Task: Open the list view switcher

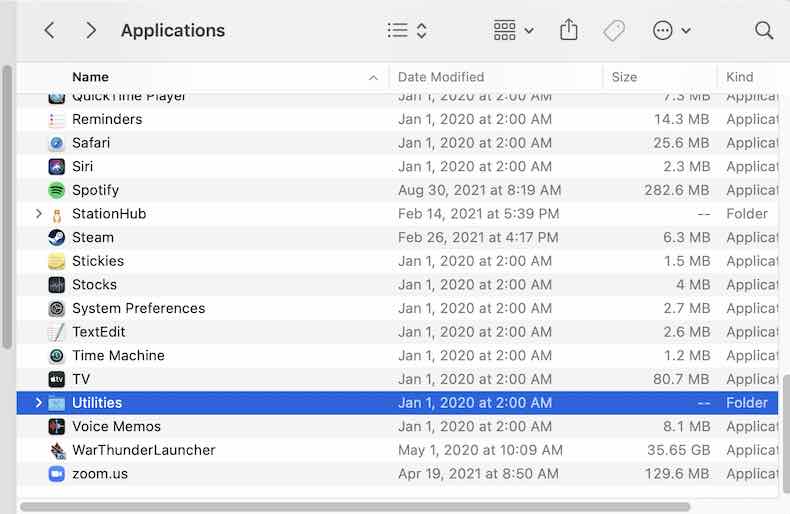Action: click(x=407, y=31)
